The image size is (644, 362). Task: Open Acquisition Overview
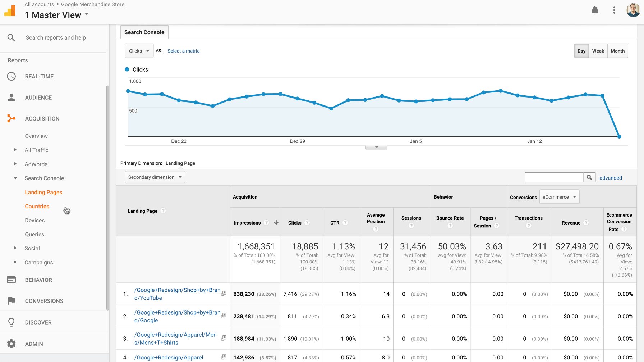(36, 136)
